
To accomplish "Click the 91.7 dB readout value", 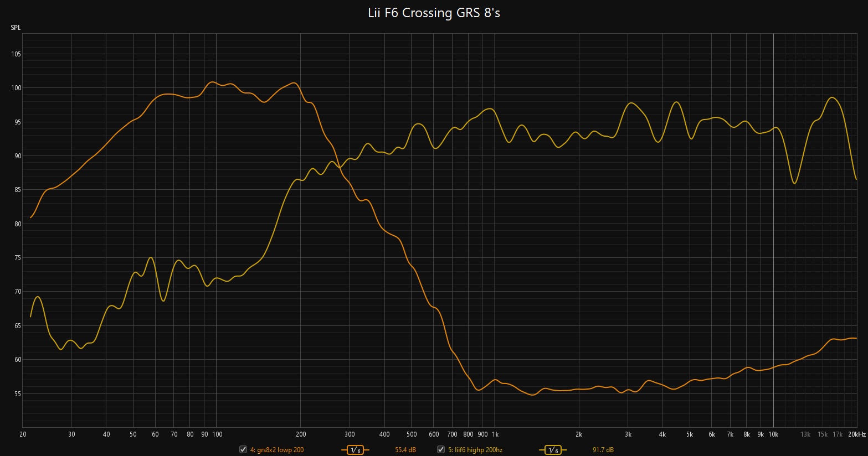I will pos(603,450).
